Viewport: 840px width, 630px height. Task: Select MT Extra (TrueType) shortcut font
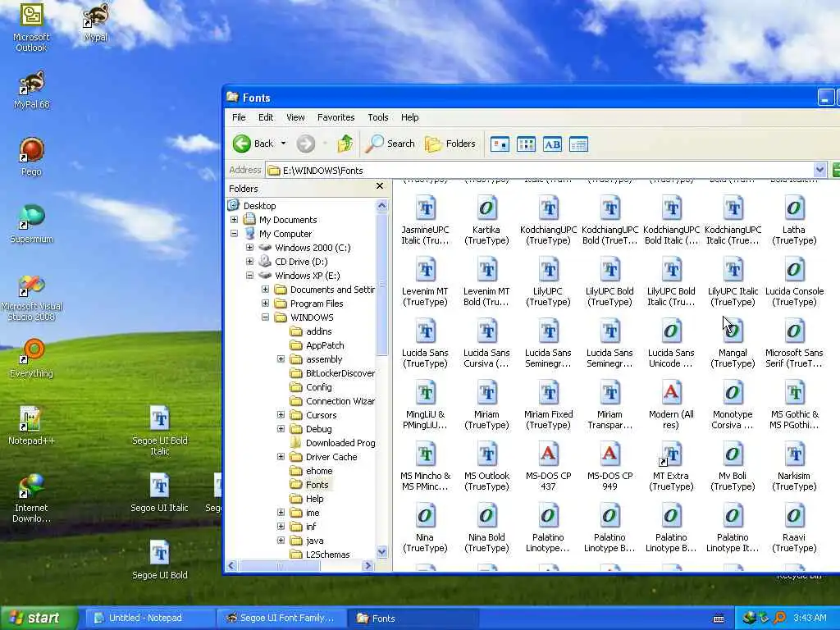click(x=671, y=467)
